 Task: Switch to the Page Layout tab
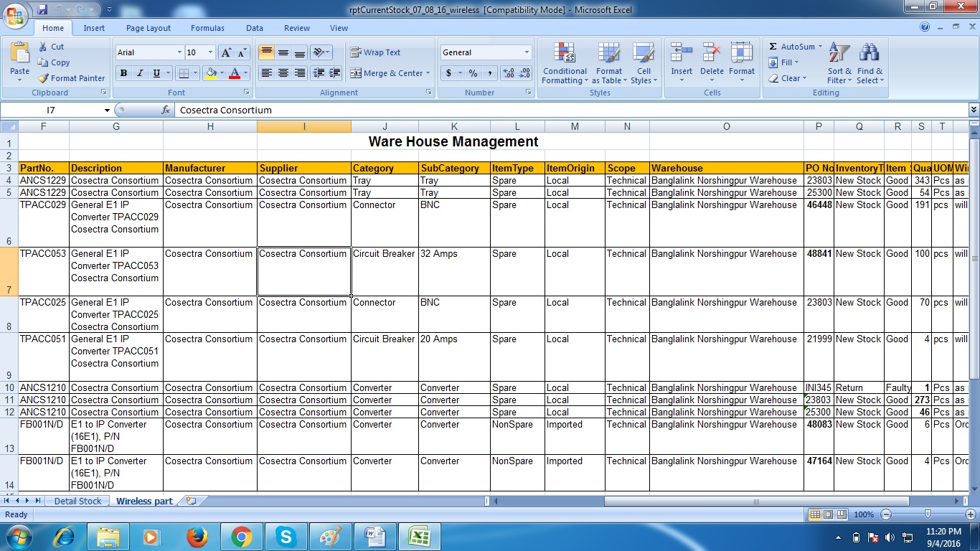click(149, 28)
